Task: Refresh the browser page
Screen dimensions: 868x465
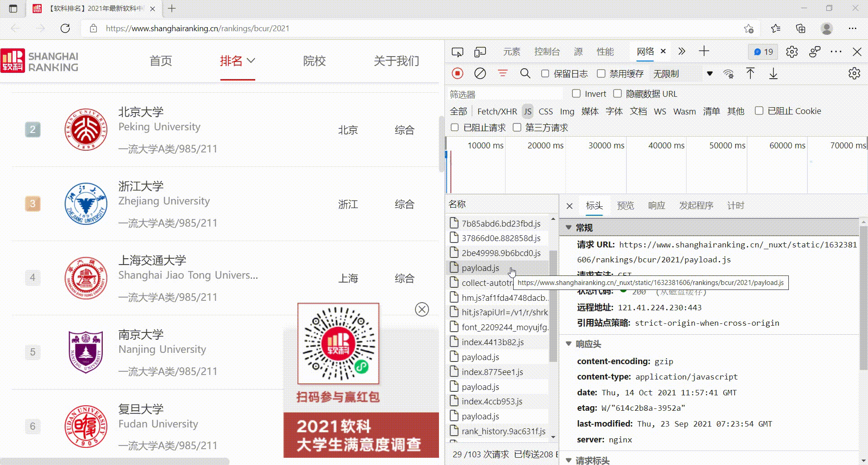Action: pyautogui.click(x=65, y=28)
